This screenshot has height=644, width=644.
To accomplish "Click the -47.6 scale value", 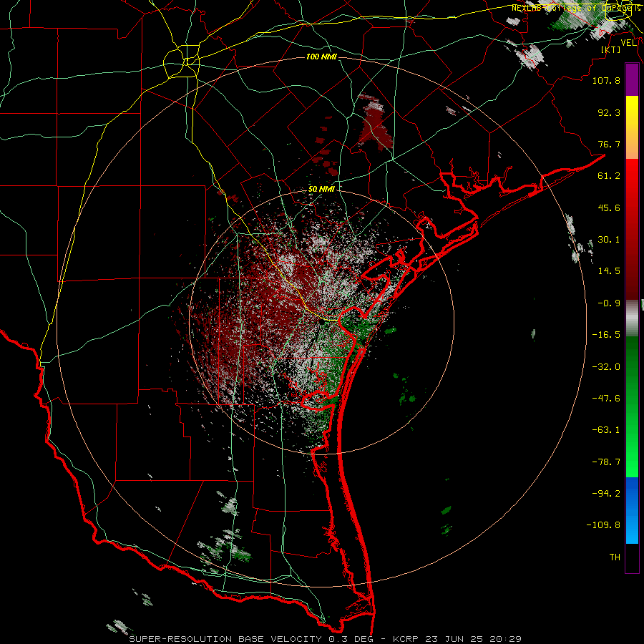I will click(606, 399).
